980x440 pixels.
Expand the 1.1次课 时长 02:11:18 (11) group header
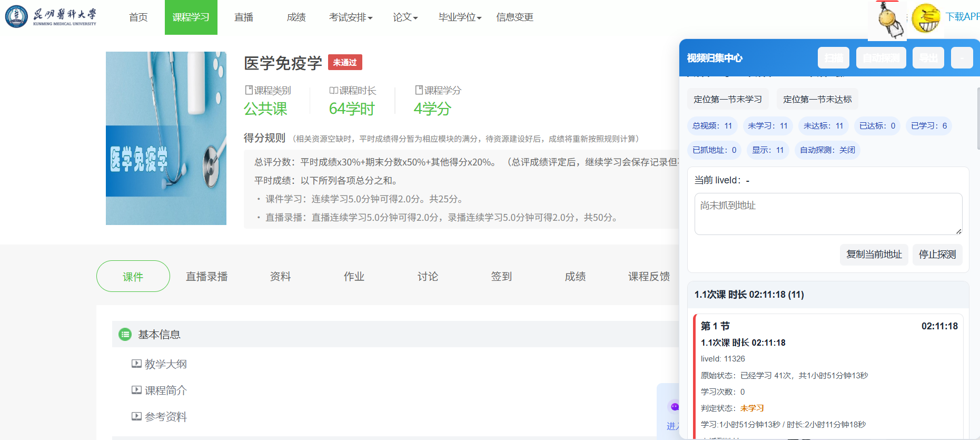[828, 295]
